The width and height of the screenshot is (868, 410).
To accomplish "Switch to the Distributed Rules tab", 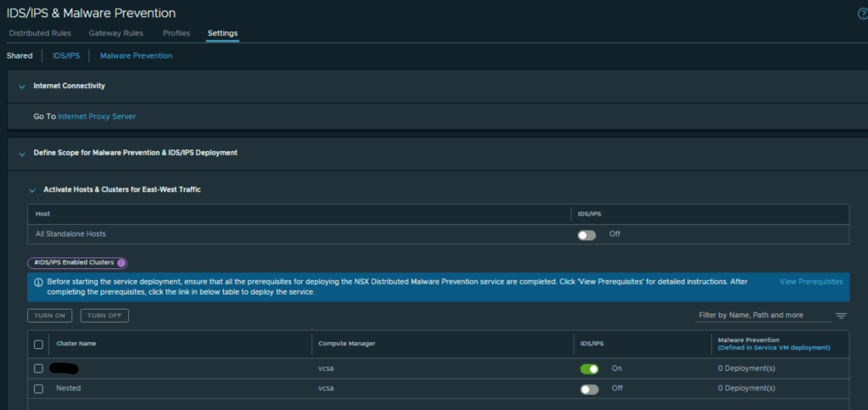I will [x=41, y=33].
